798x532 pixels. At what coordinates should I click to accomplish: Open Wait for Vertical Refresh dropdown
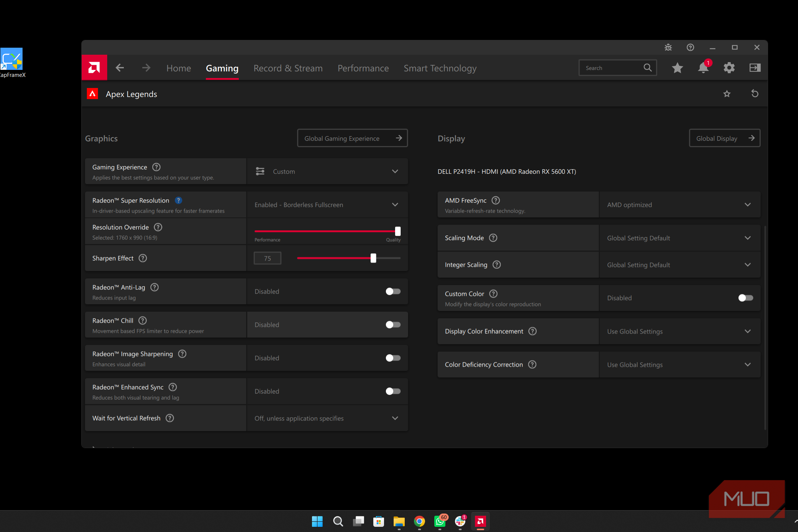[x=327, y=418]
